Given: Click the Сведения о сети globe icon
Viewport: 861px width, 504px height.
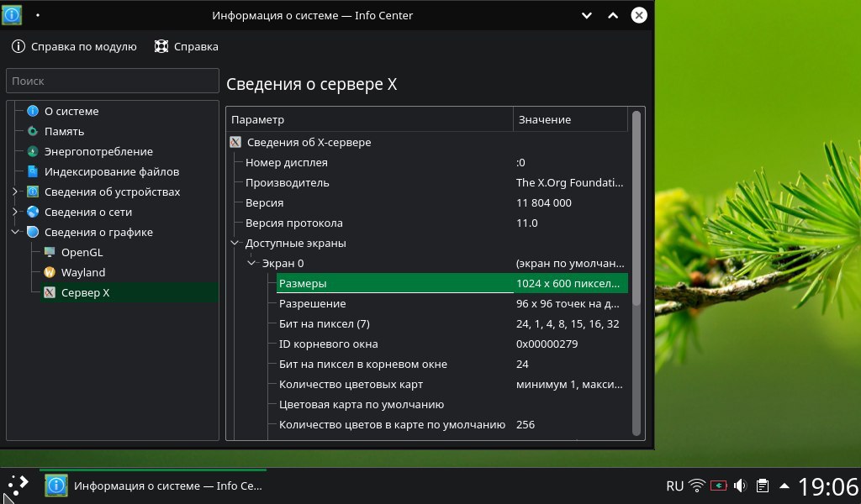Looking at the screenshot, I should click(x=33, y=213).
